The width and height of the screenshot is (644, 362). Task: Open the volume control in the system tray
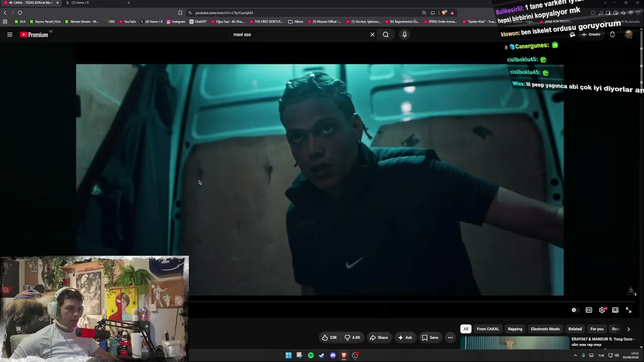(x=617, y=355)
